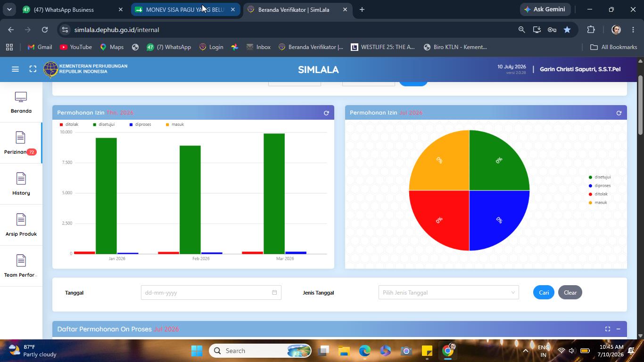Collapse the Daftar Permohonan On Proses panel
Viewport: 644px width, 362px height.
(x=618, y=329)
